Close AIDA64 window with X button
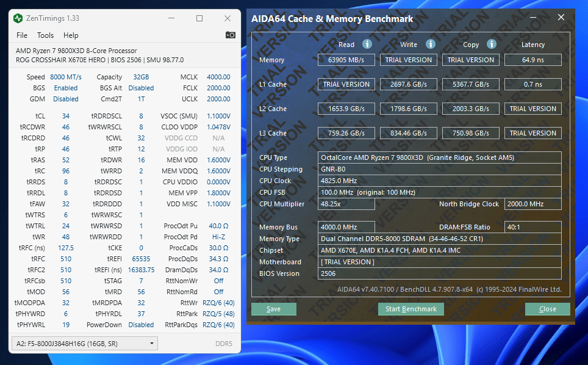588x365 pixels. point(561,17)
